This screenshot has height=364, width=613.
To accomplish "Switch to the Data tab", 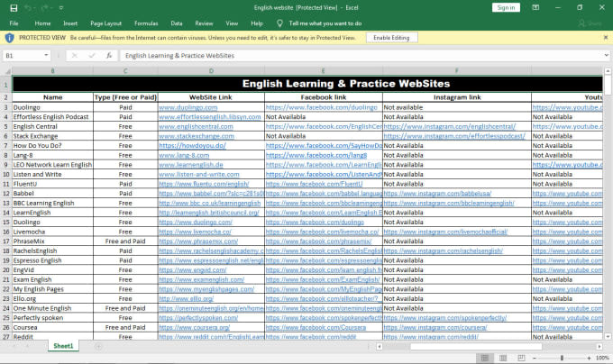I will click(177, 23).
